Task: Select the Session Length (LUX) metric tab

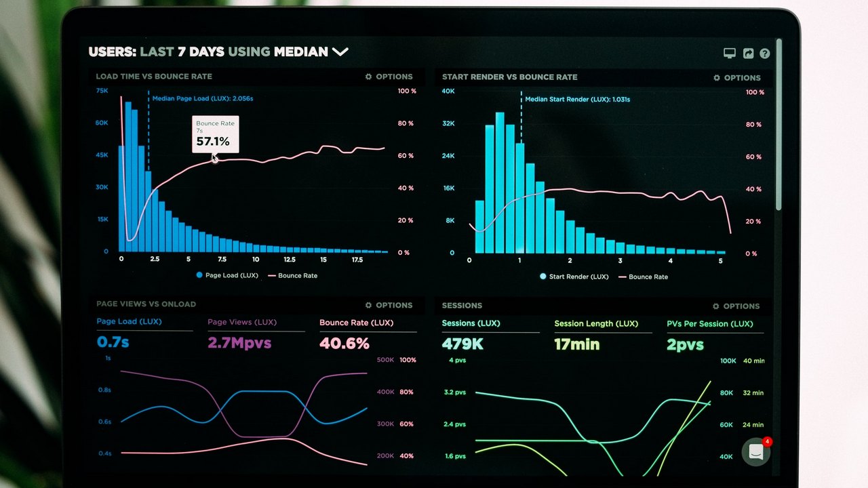Action: pos(596,323)
